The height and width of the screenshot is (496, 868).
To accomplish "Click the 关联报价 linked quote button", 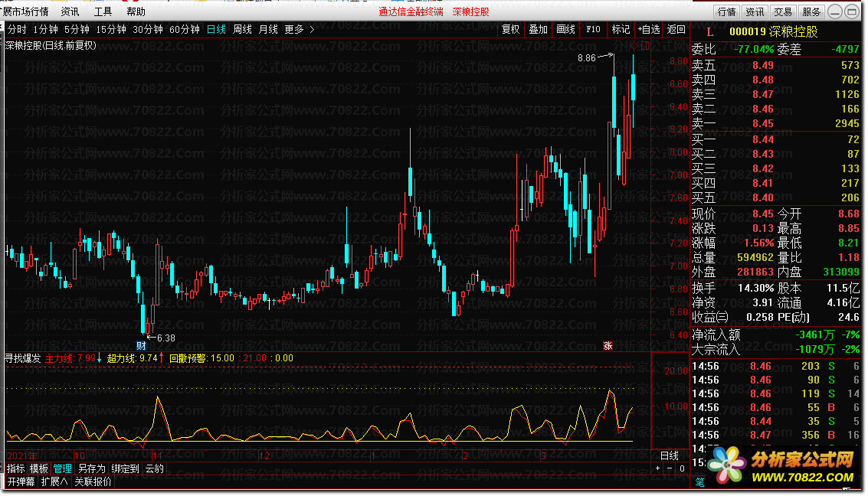I will point(93,481).
